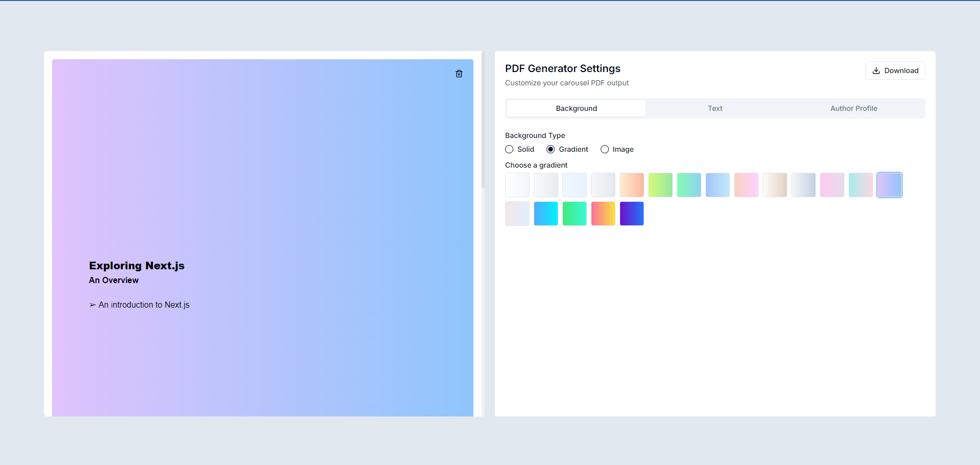Pick the pale ice-blue gradient swatch
Screen dimensions: 980x465
pos(575,185)
